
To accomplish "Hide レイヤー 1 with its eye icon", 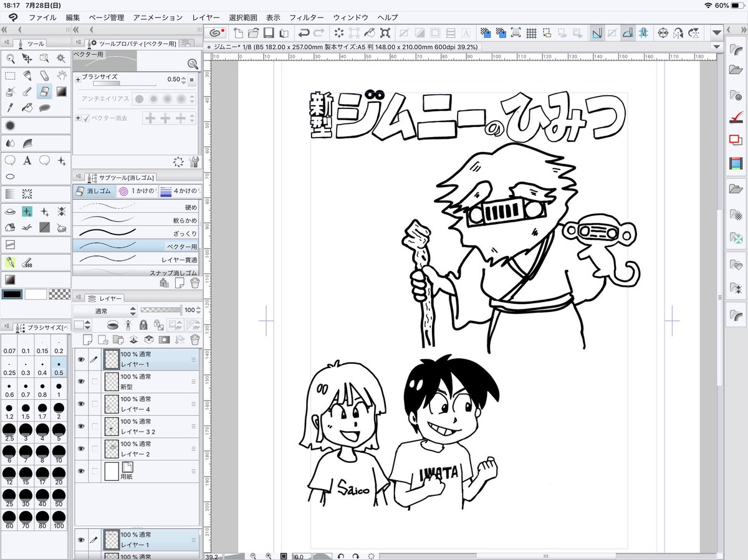I will [x=80, y=359].
